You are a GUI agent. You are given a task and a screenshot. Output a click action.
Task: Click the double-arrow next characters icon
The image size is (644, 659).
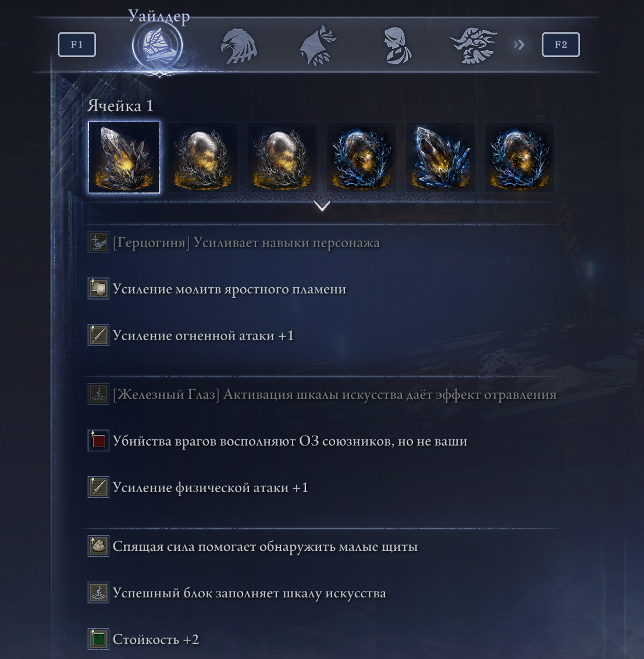[x=519, y=45]
